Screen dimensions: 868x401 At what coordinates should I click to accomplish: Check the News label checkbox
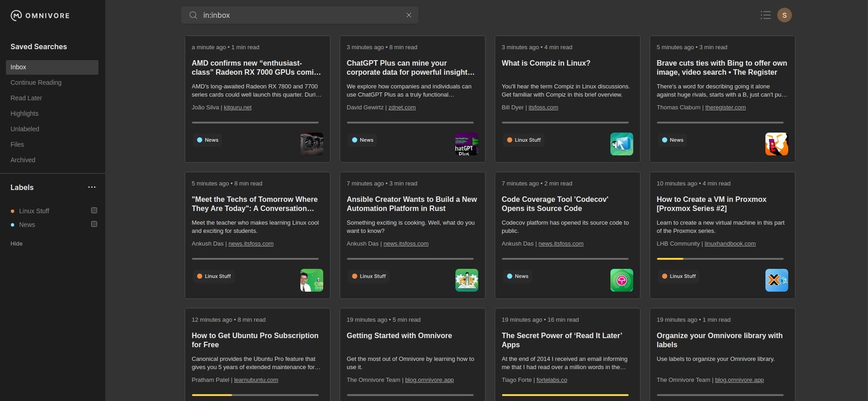pyautogui.click(x=94, y=224)
